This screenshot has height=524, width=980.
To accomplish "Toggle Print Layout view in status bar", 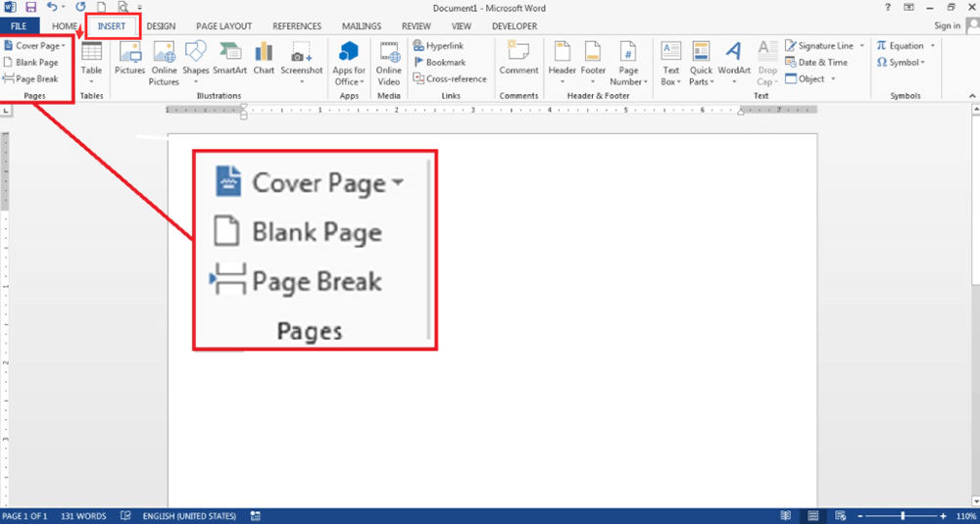I will [812, 515].
